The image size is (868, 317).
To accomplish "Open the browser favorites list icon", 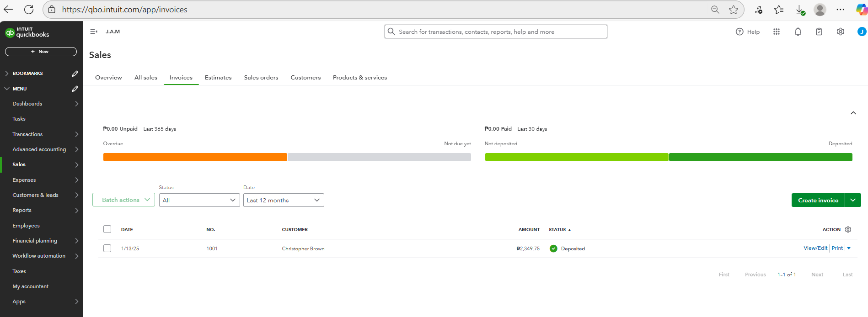I will pos(779,10).
